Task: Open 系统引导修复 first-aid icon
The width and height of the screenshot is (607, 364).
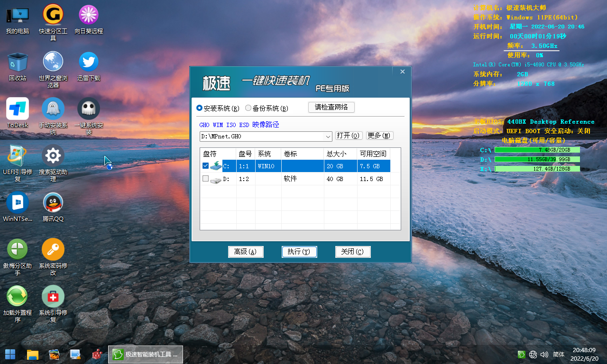Action: coord(53,304)
